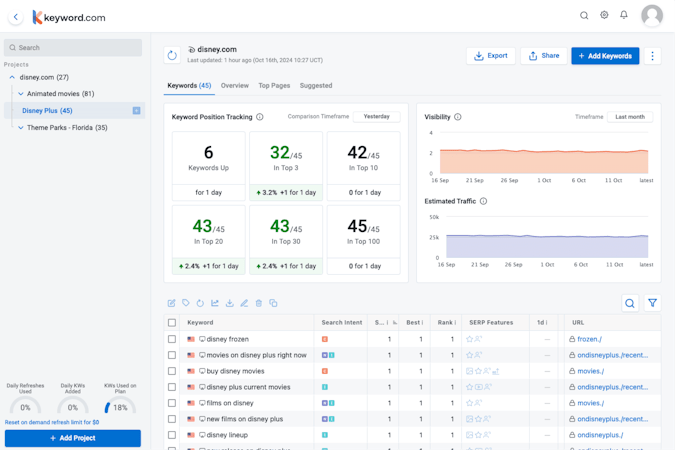
Task: Open the notifications bell
Action: click(x=624, y=16)
